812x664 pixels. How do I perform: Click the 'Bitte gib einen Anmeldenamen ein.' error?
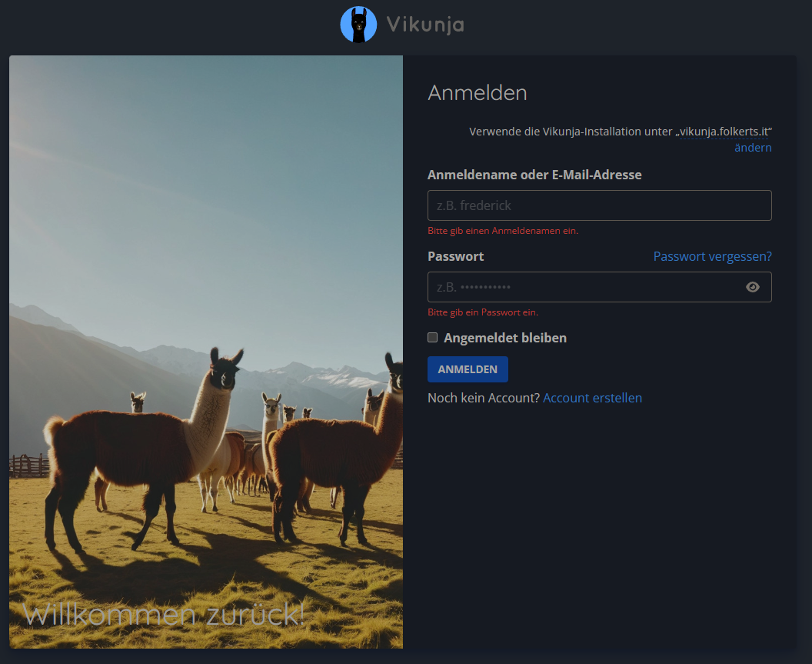pos(503,231)
